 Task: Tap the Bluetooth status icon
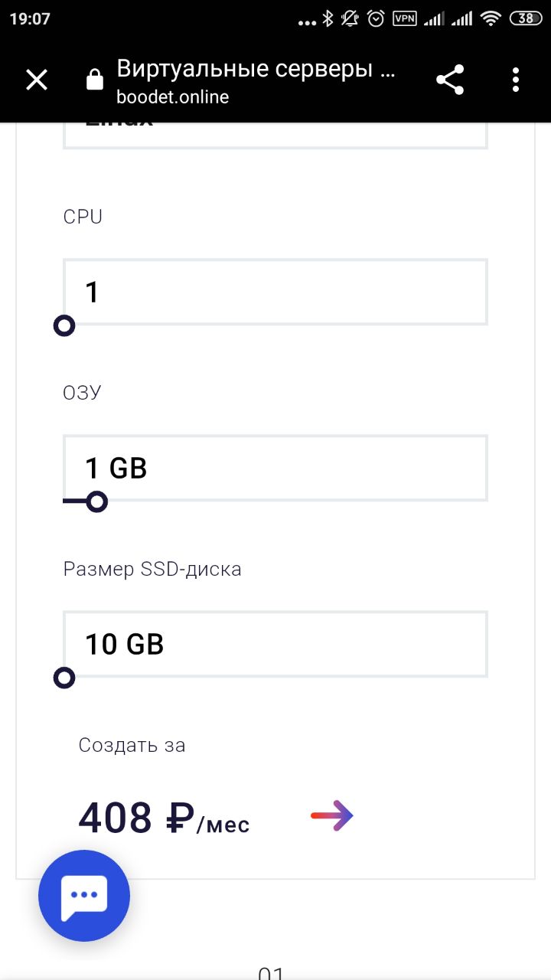(x=328, y=19)
